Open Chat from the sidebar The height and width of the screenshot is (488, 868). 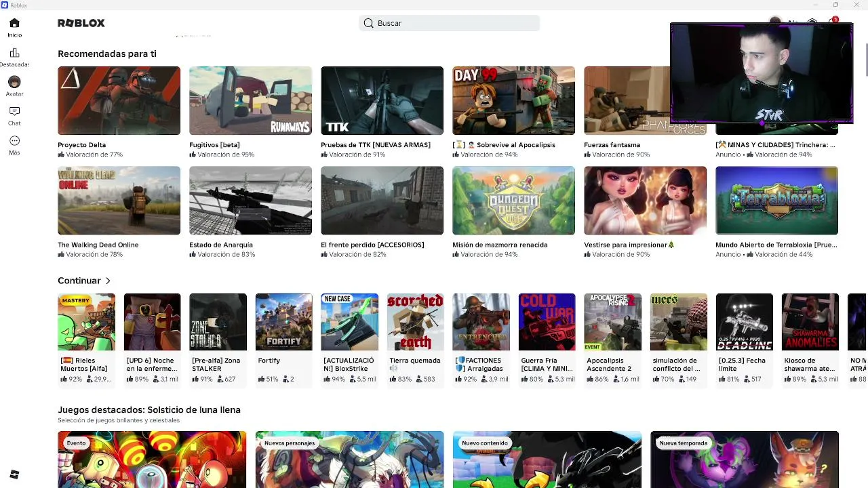[x=14, y=115]
